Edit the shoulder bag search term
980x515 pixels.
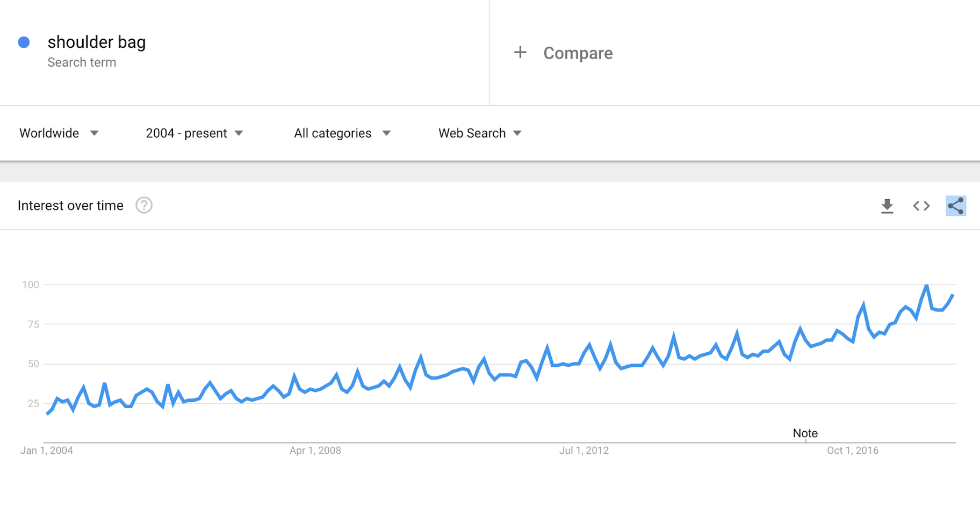97,42
